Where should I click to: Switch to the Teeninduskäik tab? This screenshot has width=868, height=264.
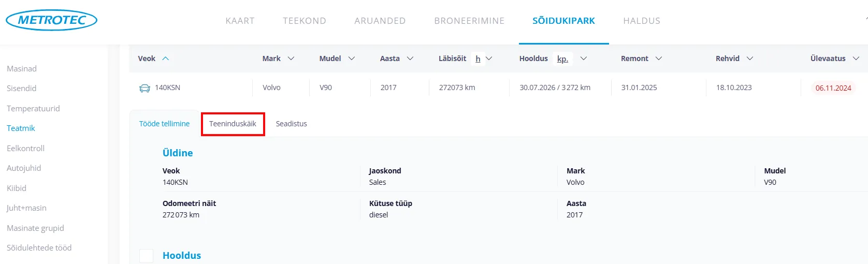(233, 124)
